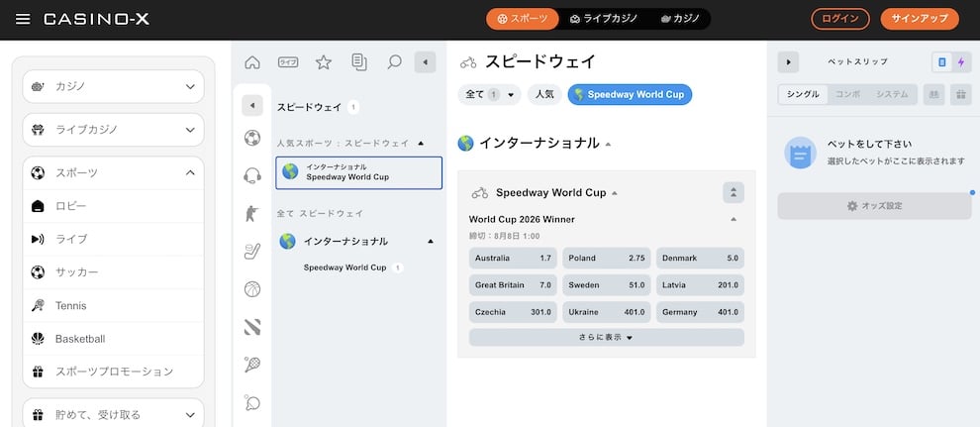Screen dimensions: 980x427
Task: Toggle quick bet lightning icon
Action: pos(961,61)
